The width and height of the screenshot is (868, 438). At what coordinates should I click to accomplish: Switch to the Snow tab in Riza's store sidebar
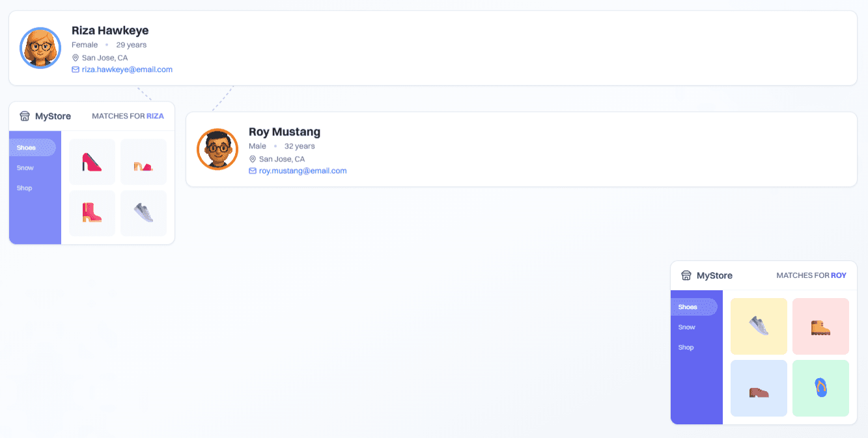tap(25, 168)
